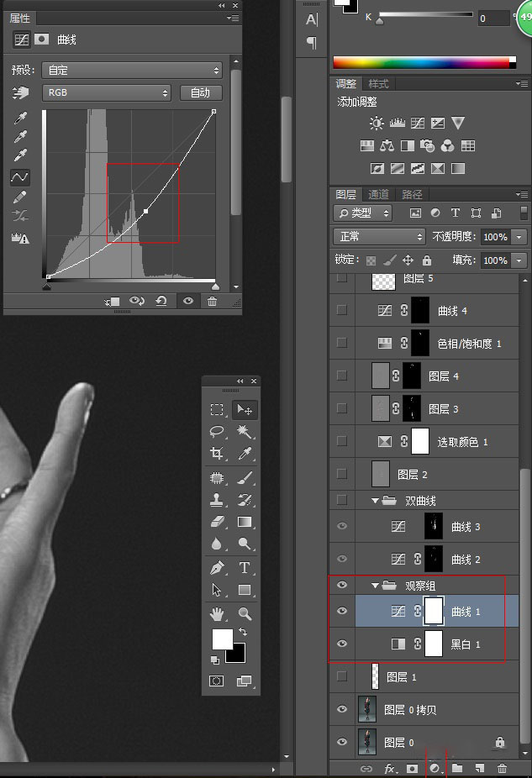This screenshot has width=532, height=778.
Task: Switch to the 样式 tab
Action: [379, 83]
